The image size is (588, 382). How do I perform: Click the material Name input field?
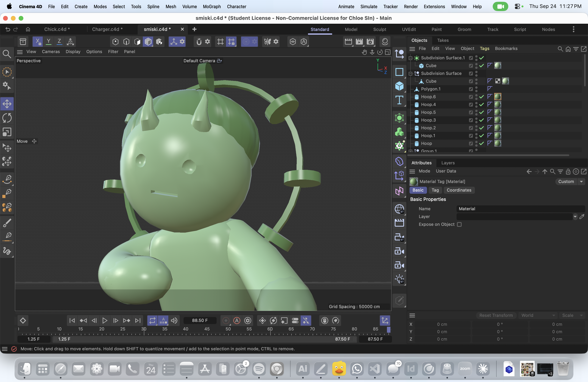pos(521,209)
